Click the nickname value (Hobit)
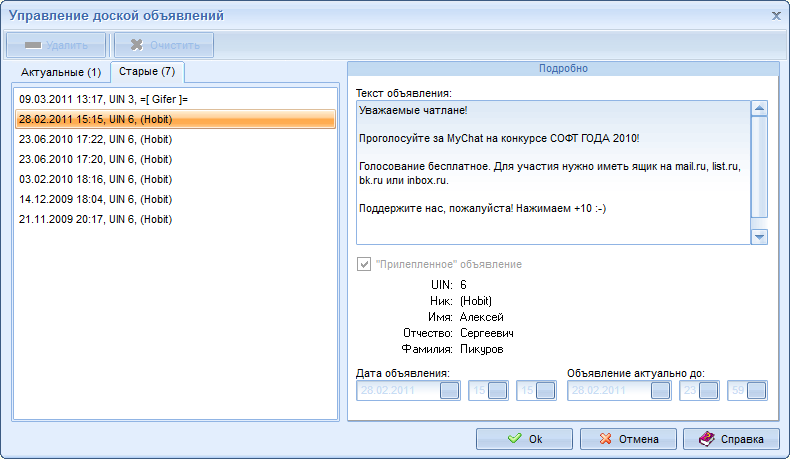The height and width of the screenshot is (459, 790). [x=476, y=301]
